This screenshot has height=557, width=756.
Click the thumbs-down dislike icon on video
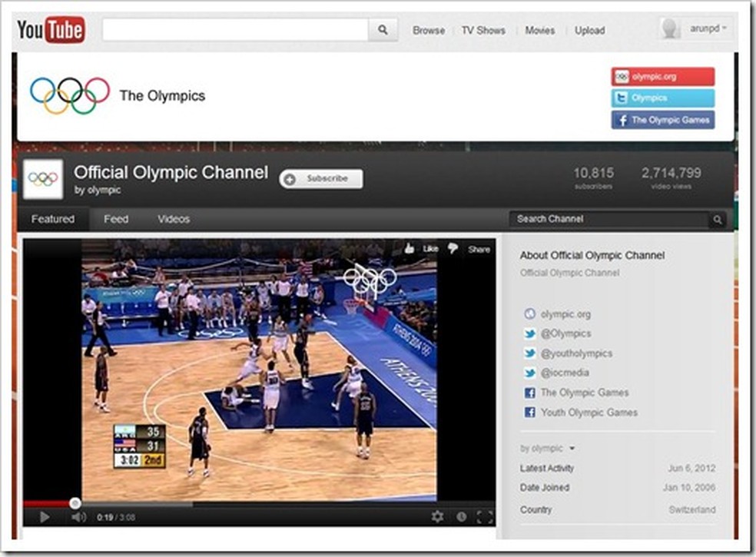(x=453, y=249)
